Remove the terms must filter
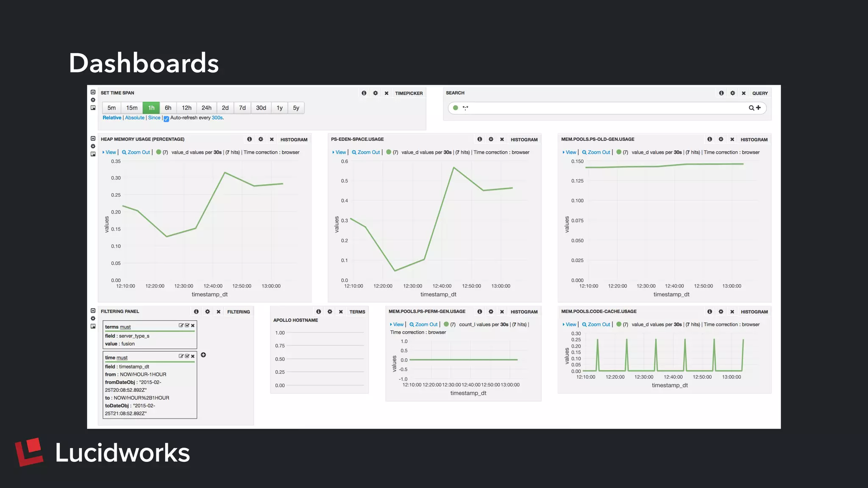This screenshot has width=868, height=488. pyautogui.click(x=193, y=326)
